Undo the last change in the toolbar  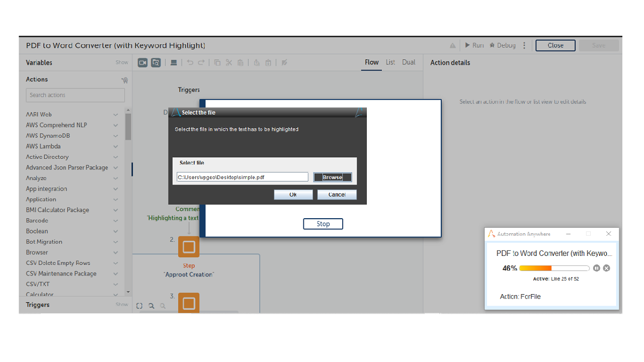(190, 62)
